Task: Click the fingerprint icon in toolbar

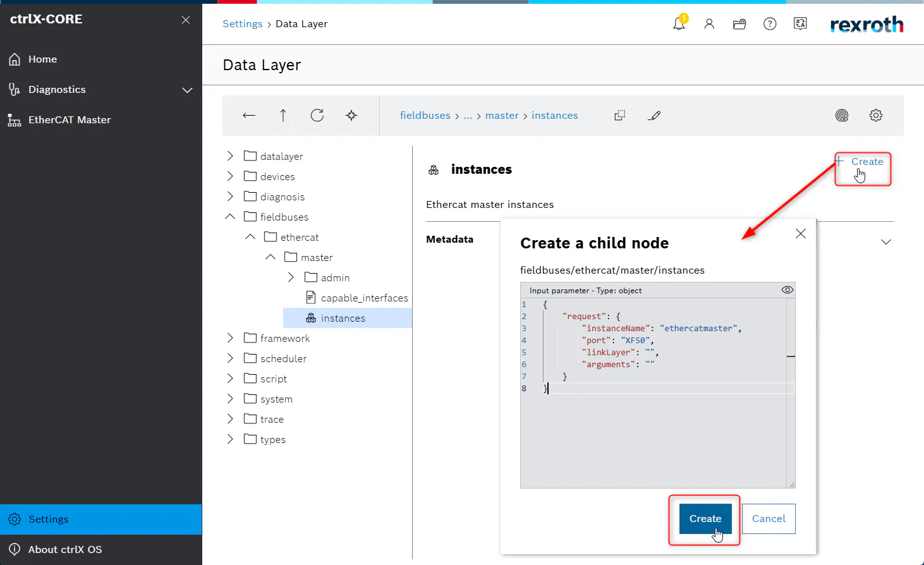Action: 842,115
